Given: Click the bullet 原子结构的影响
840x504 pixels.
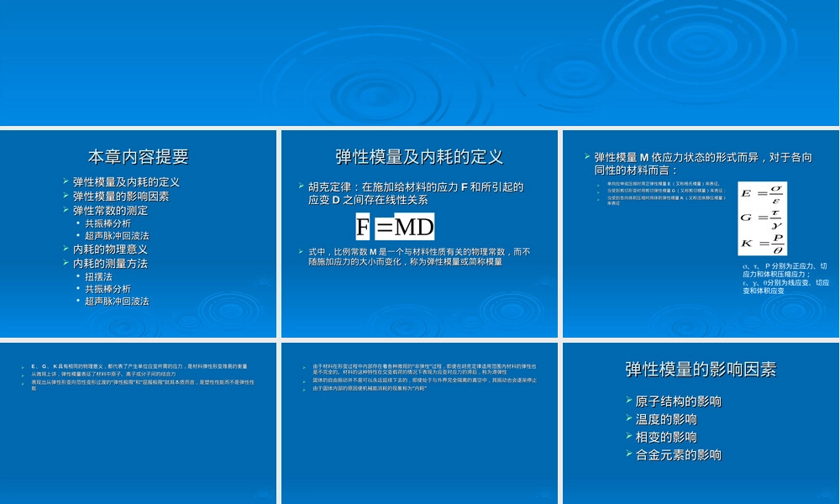Looking at the screenshot, I should [x=678, y=402].
